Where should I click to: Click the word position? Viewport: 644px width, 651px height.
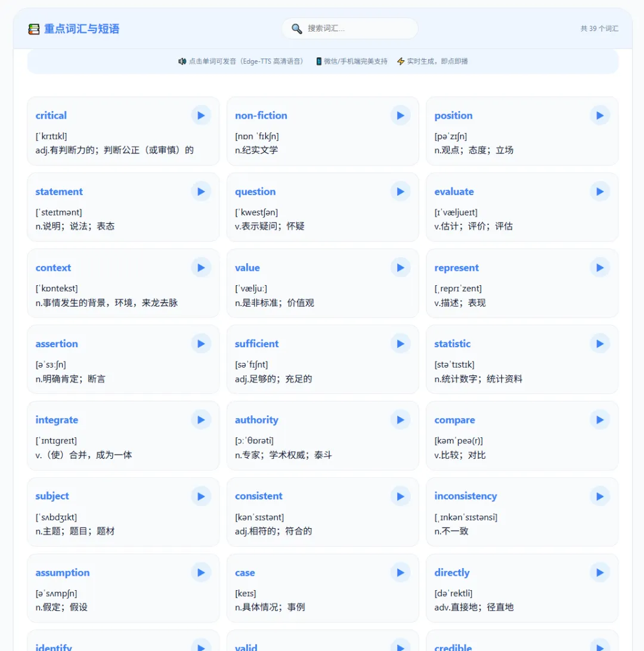[x=454, y=116]
